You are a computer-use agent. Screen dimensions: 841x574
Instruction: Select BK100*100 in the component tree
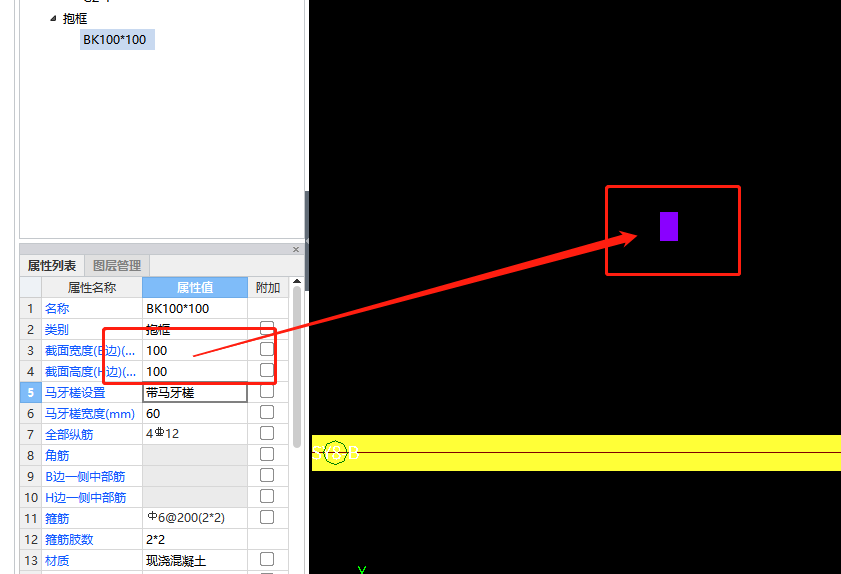click(x=117, y=40)
